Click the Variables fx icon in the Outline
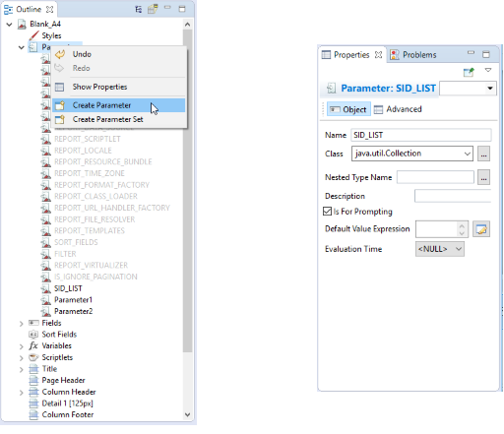Image resolution: width=504 pixels, height=434 pixels. coord(33,345)
